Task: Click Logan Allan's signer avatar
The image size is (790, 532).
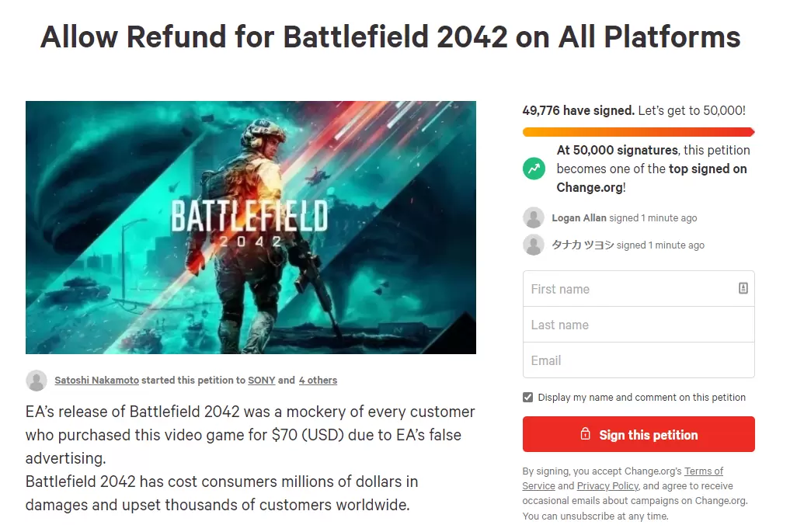Action: click(534, 218)
